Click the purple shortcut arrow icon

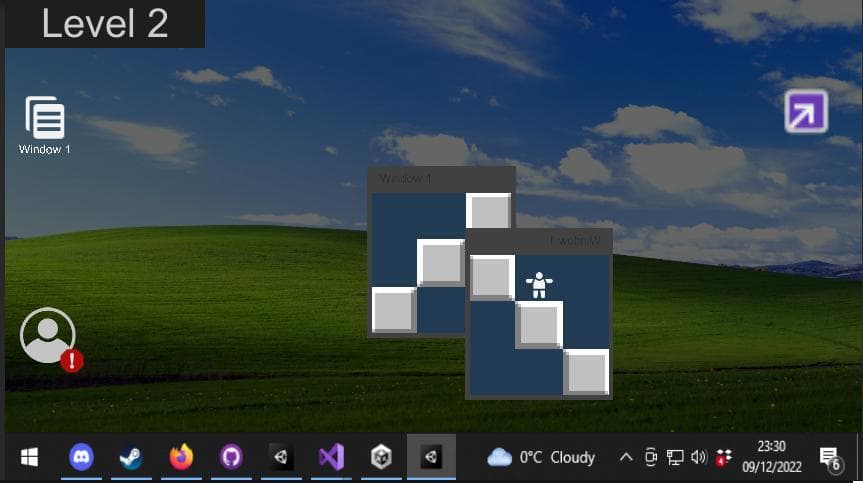[x=806, y=111]
